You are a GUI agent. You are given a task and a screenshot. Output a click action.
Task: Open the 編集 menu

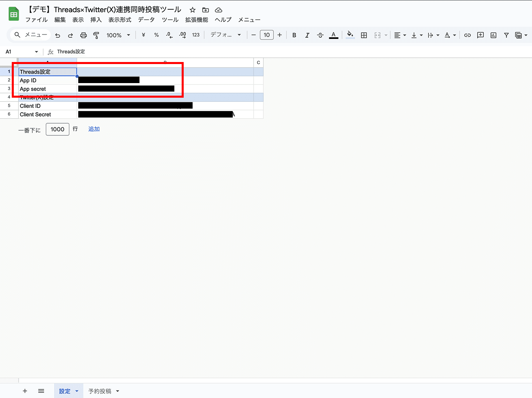60,20
